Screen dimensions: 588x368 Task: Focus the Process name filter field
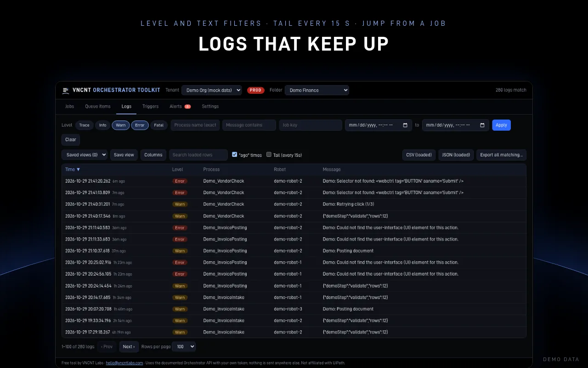tap(195, 125)
